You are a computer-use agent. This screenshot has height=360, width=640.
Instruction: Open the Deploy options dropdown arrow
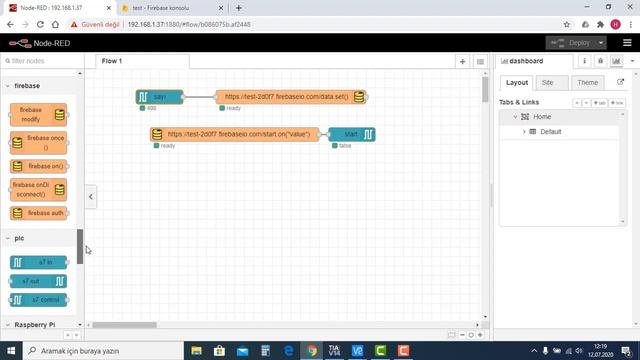601,43
